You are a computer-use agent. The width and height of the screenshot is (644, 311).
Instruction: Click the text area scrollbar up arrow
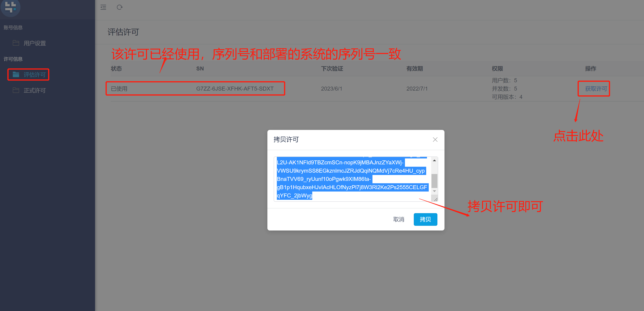(x=434, y=160)
